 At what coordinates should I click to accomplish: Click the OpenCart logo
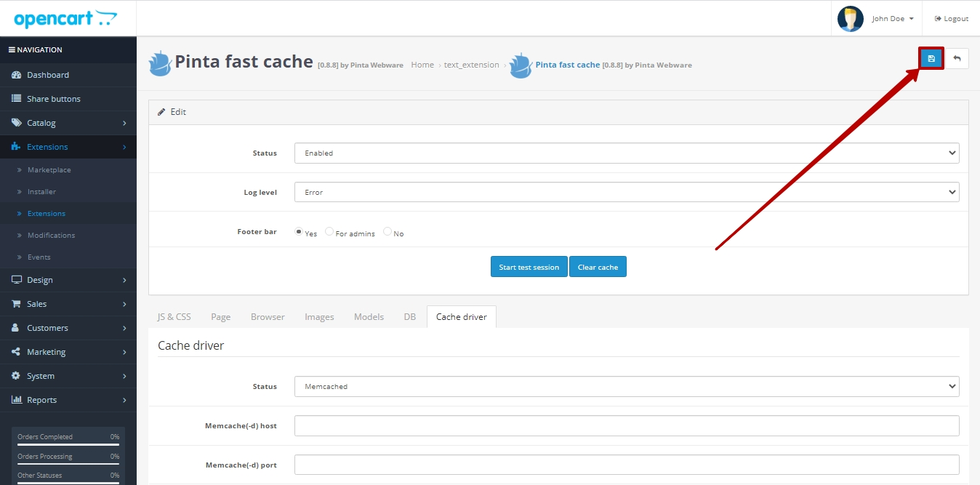click(65, 19)
